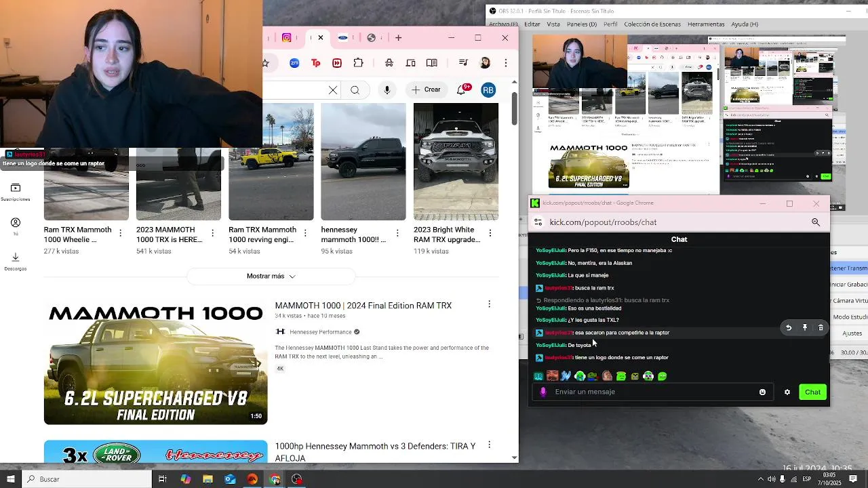Open 1000hp Hennessey Mammoth vs 3 Defenders
The image size is (868, 488).
pyautogui.click(x=375, y=452)
